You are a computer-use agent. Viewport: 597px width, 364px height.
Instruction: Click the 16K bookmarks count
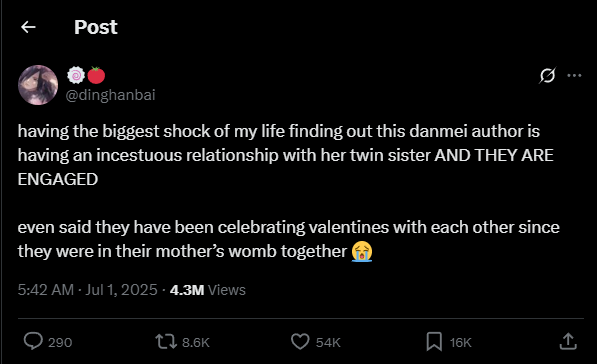point(461,343)
